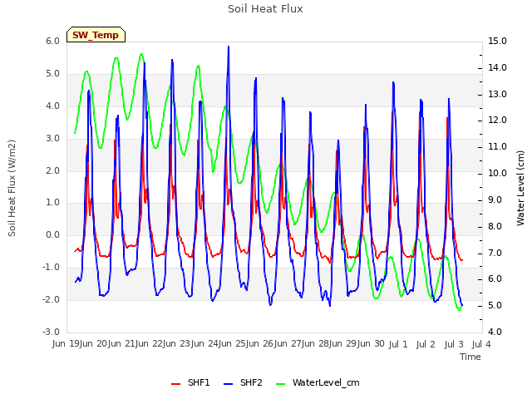Screen dimensions: 532x399
Task: Click the Jun 21 date tick label
Action: point(122,343)
